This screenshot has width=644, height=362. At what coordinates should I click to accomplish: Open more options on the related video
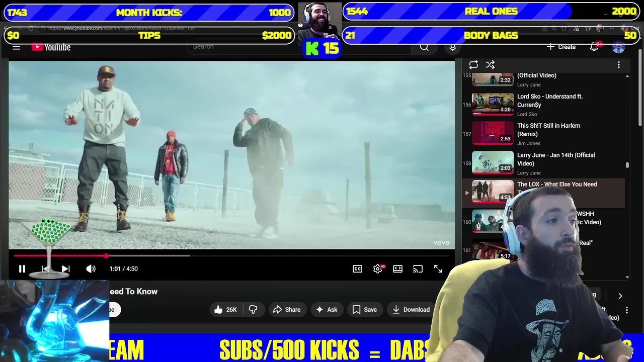coord(627,311)
